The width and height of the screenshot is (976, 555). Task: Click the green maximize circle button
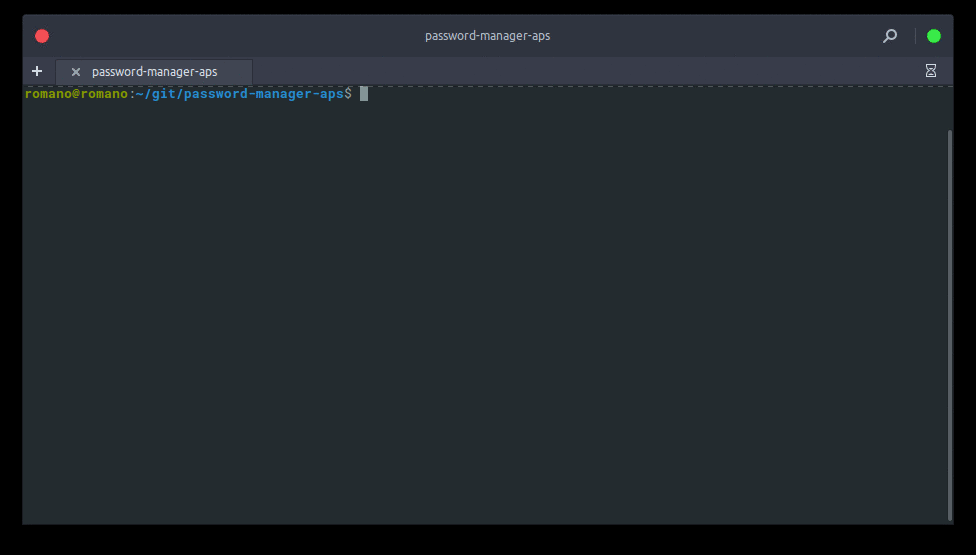click(934, 36)
